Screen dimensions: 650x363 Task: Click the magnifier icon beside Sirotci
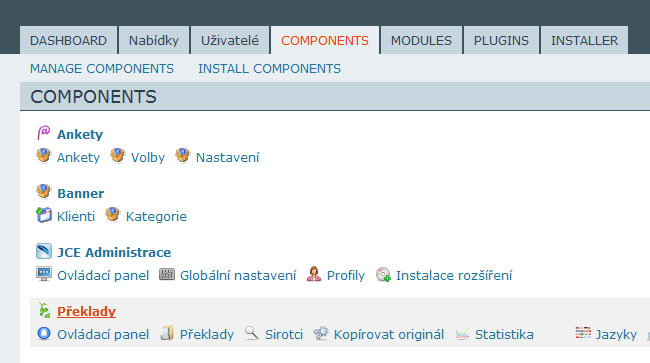tap(252, 333)
